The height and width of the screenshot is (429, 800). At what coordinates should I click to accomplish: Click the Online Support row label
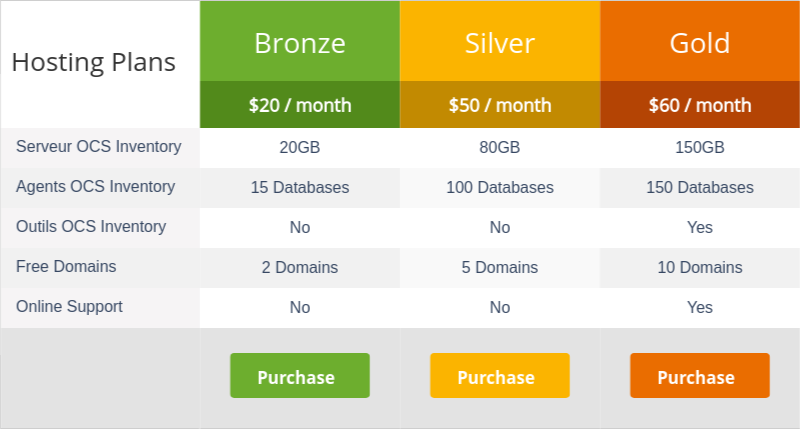pos(69,307)
